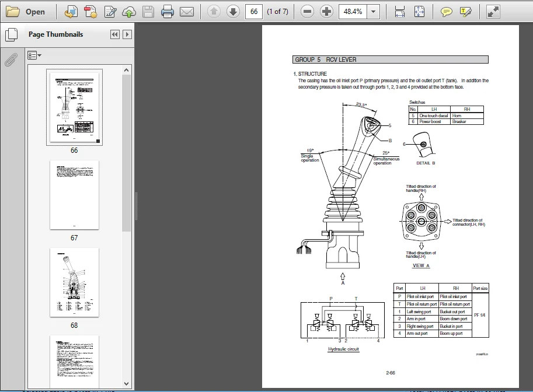Open the zoom level dropdown arrow
The width and height of the screenshot is (533, 392).
pos(373,12)
